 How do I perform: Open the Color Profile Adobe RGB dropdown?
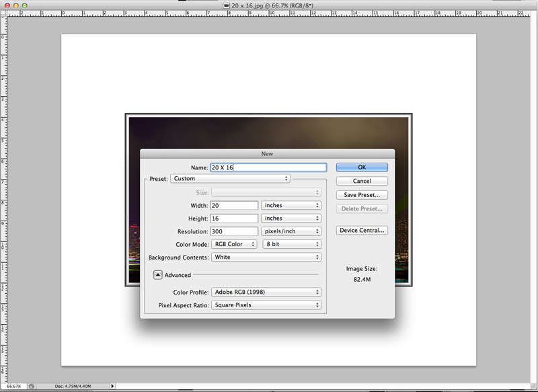pyautogui.click(x=266, y=292)
